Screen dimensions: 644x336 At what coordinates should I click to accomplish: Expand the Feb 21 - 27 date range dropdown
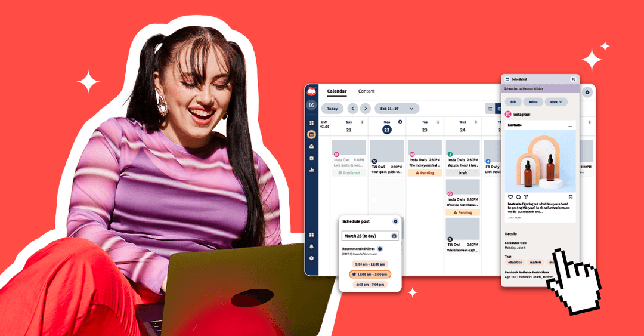pos(397,109)
